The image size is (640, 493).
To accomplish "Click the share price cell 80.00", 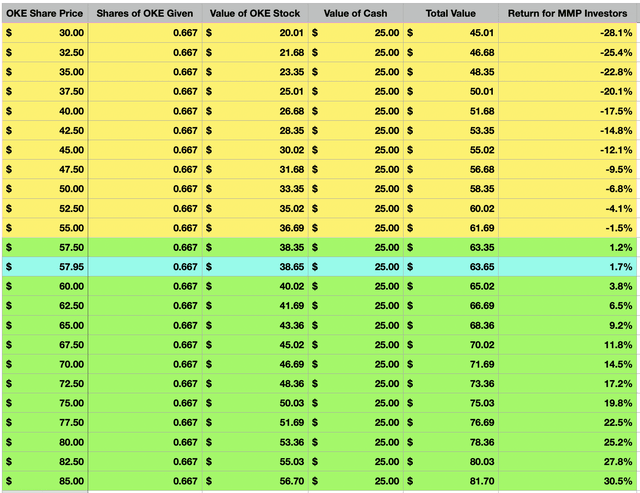I will click(45, 442).
